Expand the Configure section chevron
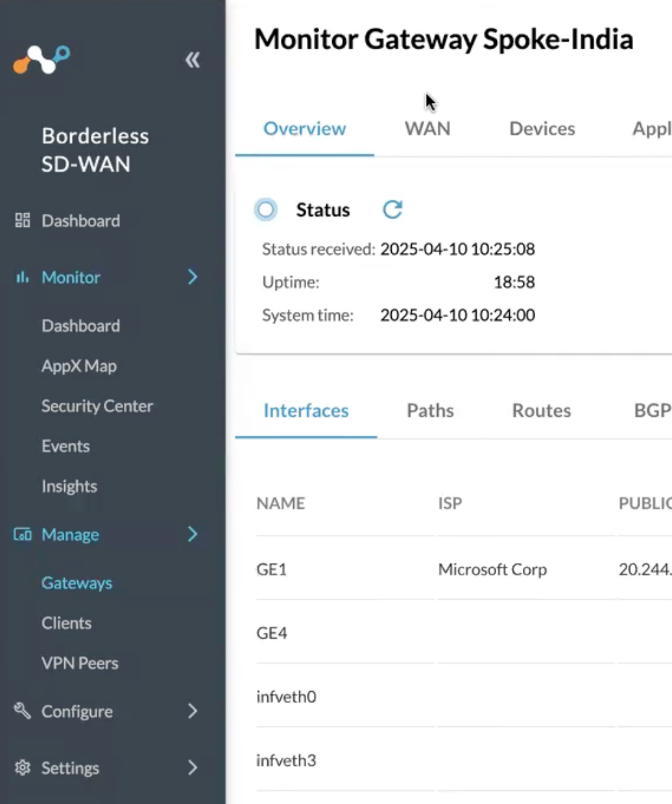 [x=193, y=711]
